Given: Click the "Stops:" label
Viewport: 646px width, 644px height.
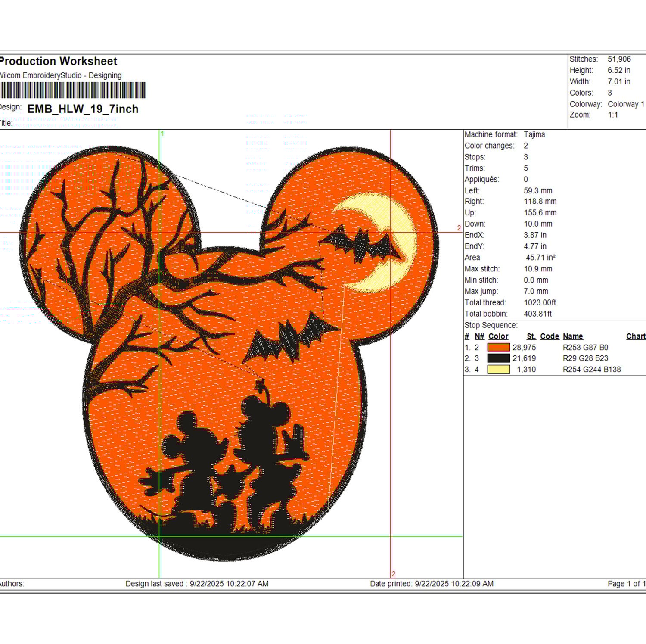Looking at the screenshot, I should 475,157.
